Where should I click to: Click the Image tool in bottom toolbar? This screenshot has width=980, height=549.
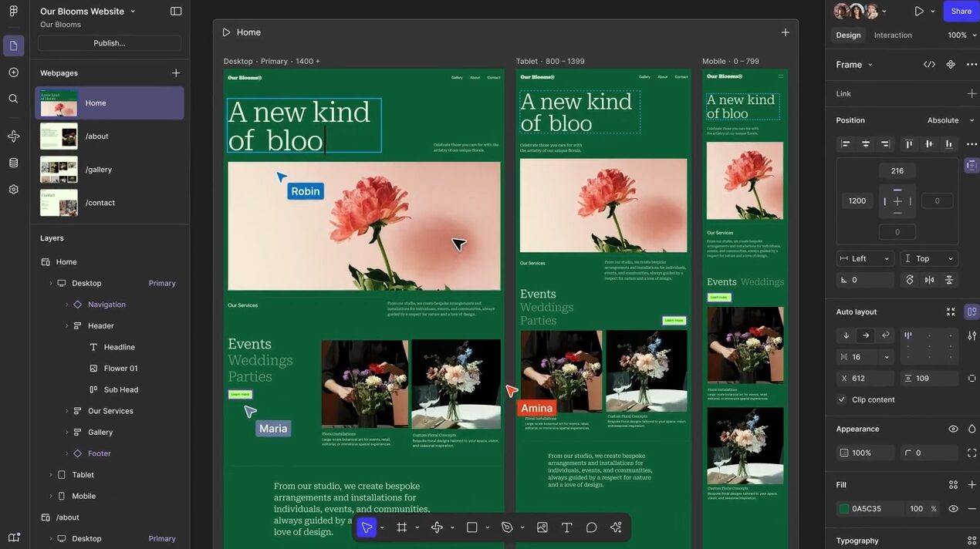(x=542, y=527)
